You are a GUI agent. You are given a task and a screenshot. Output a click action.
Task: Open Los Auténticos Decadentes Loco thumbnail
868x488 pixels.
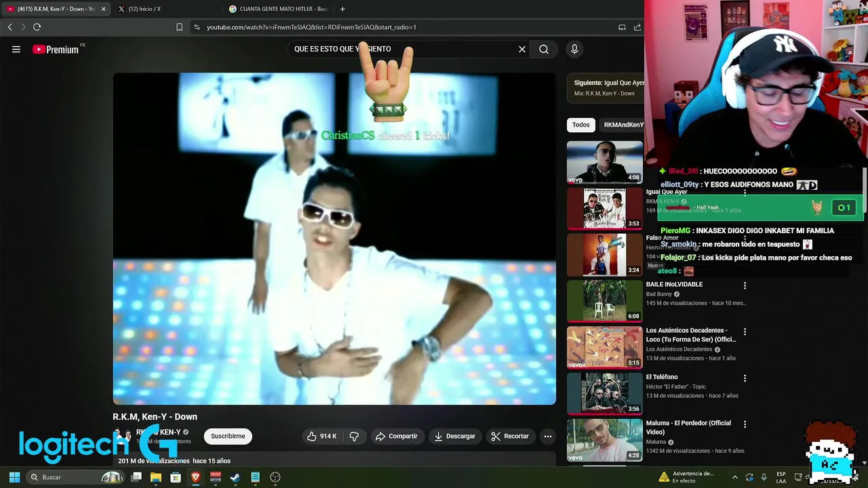(605, 346)
